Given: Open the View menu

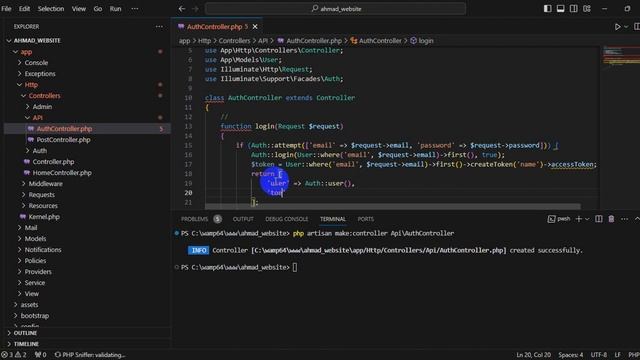Looking at the screenshot, I should (x=79, y=9).
